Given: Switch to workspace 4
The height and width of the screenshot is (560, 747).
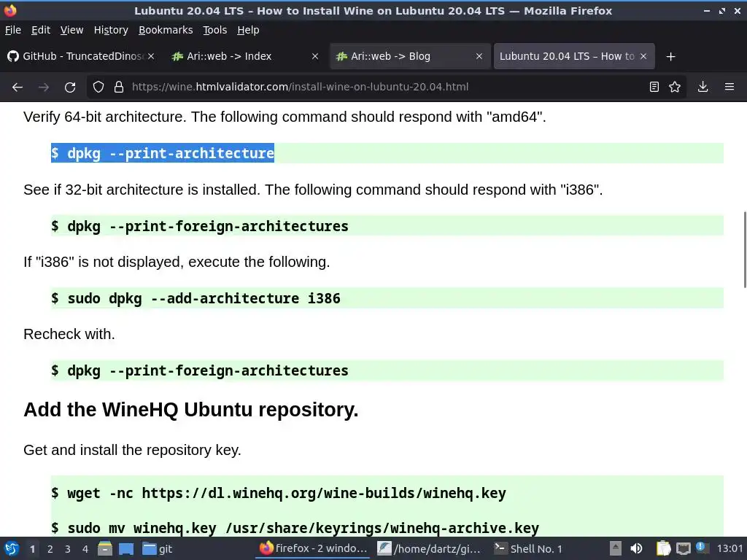Looking at the screenshot, I should (85, 549).
